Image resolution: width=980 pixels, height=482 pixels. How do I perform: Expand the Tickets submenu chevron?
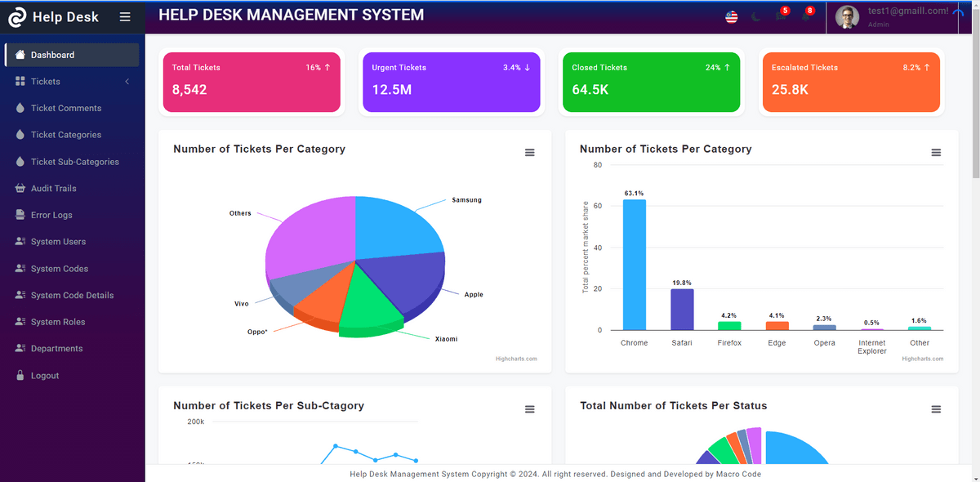tap(127, 82)
